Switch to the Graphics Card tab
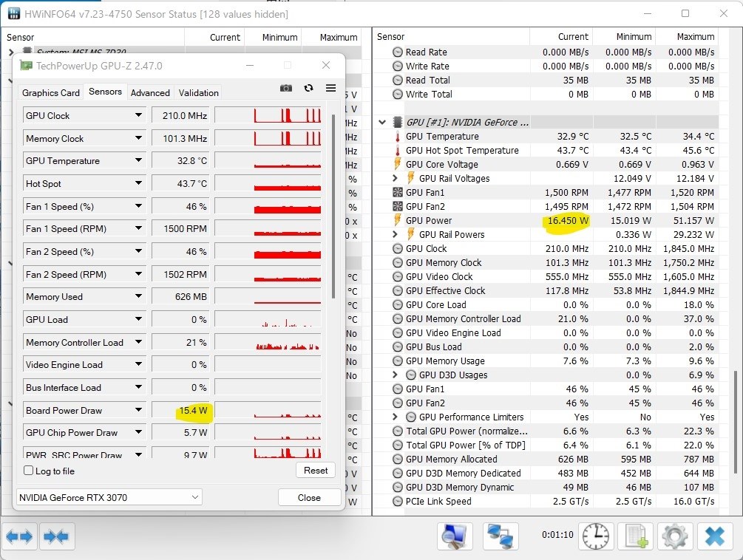This screenshot has width=743, height=560. (x=51, y=93)
